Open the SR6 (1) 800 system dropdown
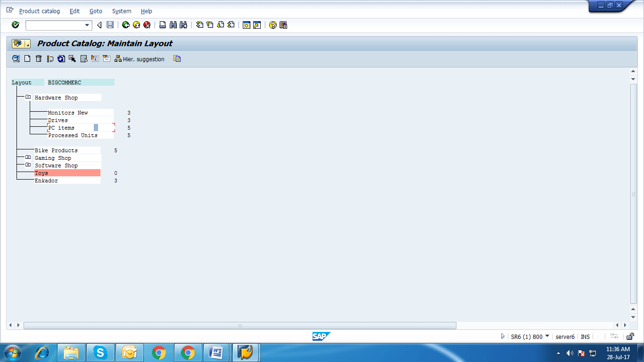 [547, 336]
